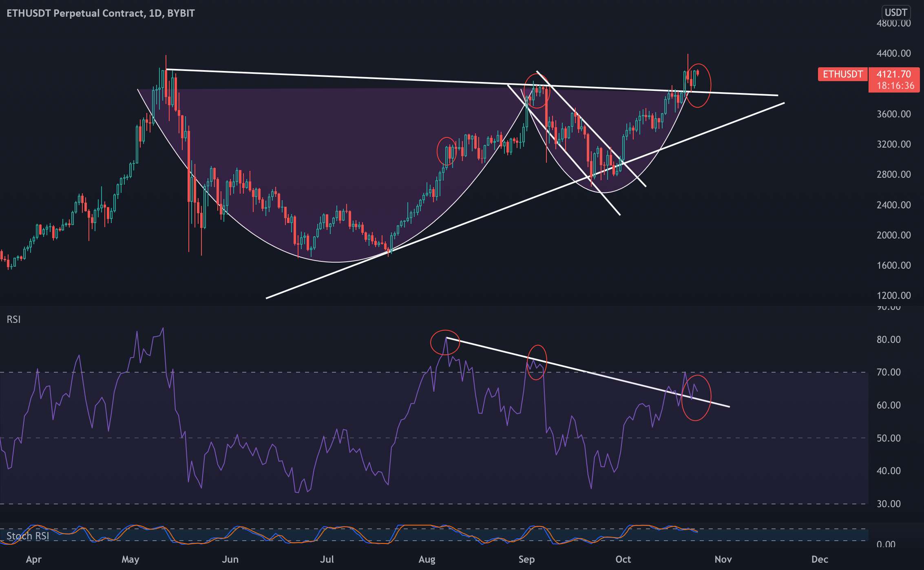Click the 3600.00 price axis label
The height and width of the screenshot is (570, 924).
coord(894,114)
